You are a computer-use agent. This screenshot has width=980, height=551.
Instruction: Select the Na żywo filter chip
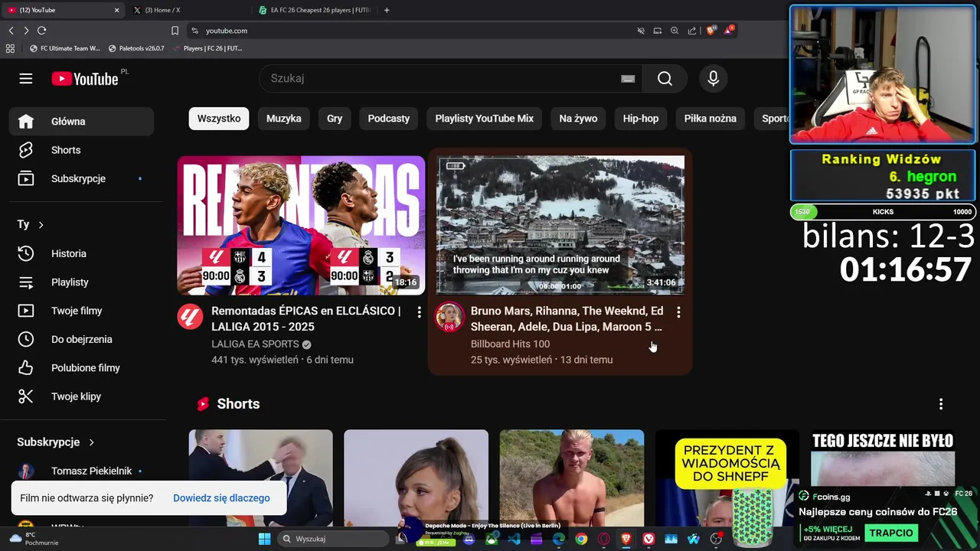pyautogui.click(x=578, y=119)
